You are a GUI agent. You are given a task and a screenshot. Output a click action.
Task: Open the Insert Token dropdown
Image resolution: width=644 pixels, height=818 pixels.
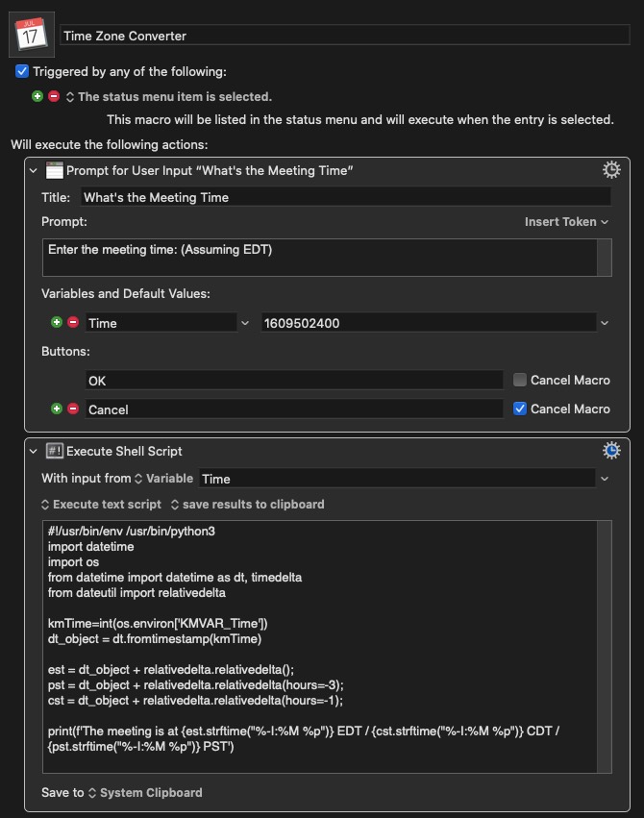click(x=566, y=222)
